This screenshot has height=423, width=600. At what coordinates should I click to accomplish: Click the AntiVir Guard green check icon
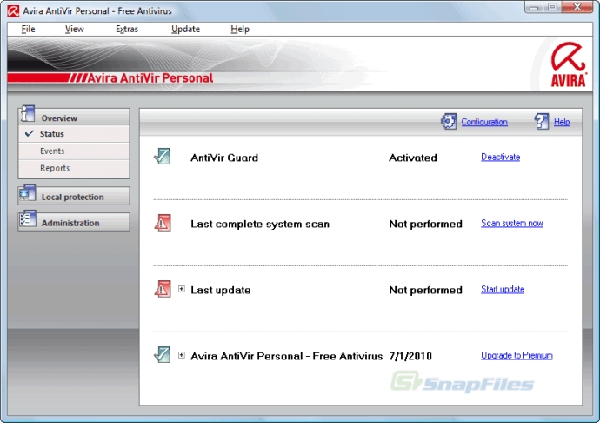click(162, 156)
